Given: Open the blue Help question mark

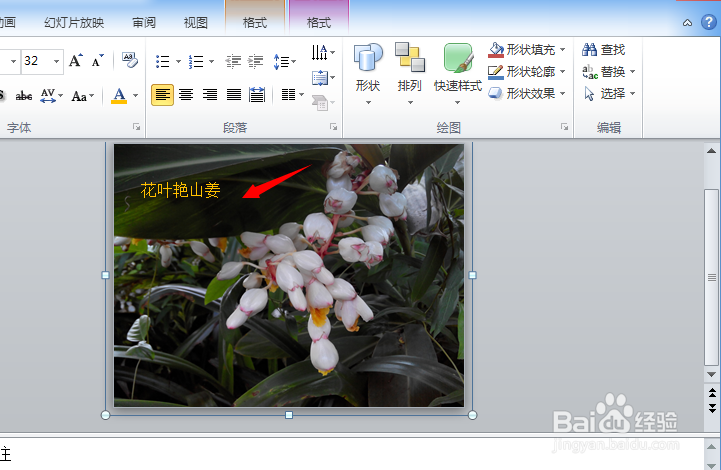Looking at the screenshot, I should click(x=709, y=22).
